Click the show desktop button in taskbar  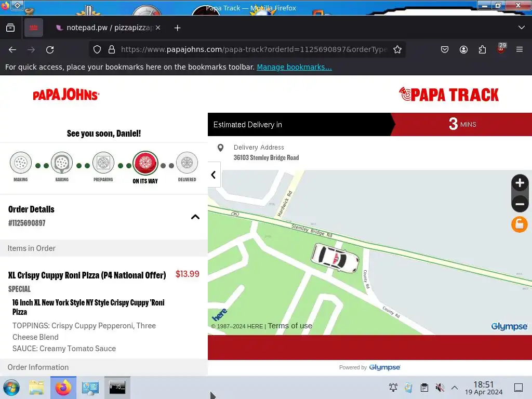pos(518,388)
